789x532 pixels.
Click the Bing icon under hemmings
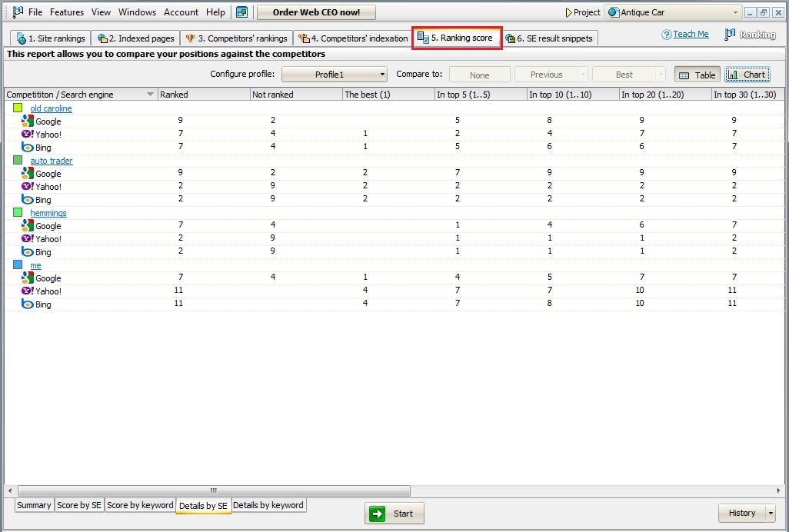click(28, 251)
